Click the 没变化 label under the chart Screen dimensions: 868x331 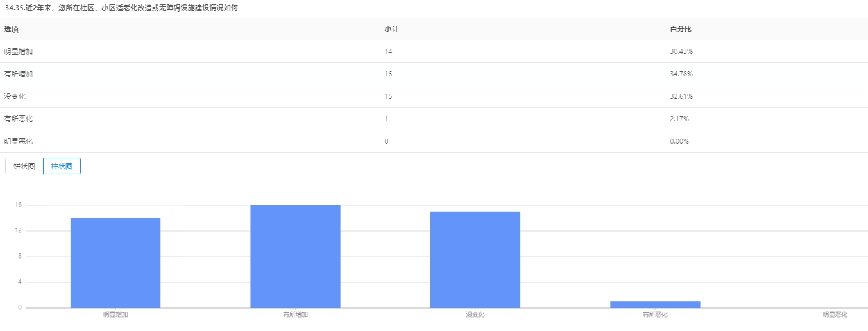pos(475,315)
